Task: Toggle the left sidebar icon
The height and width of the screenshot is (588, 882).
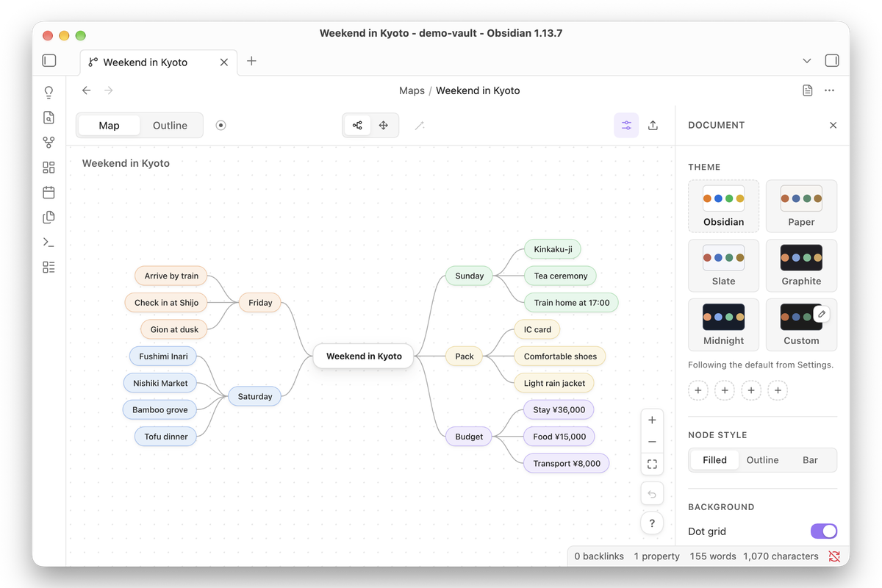Action: click(49, 61)
